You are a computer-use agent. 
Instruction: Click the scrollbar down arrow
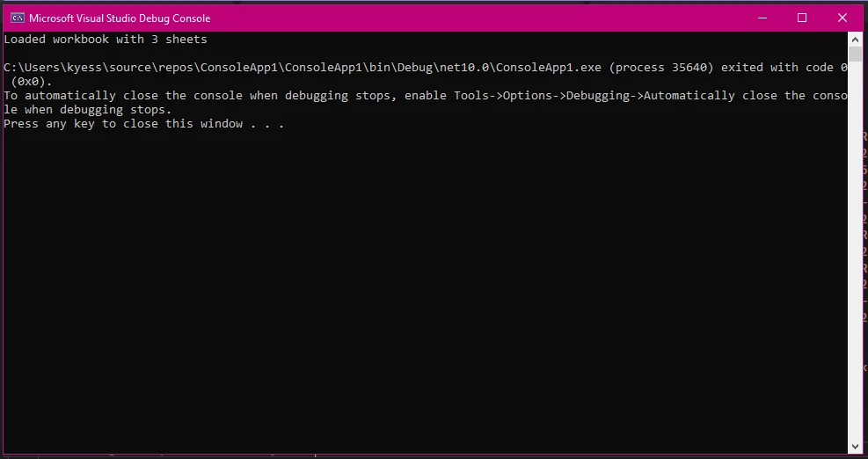pos(856,447)
